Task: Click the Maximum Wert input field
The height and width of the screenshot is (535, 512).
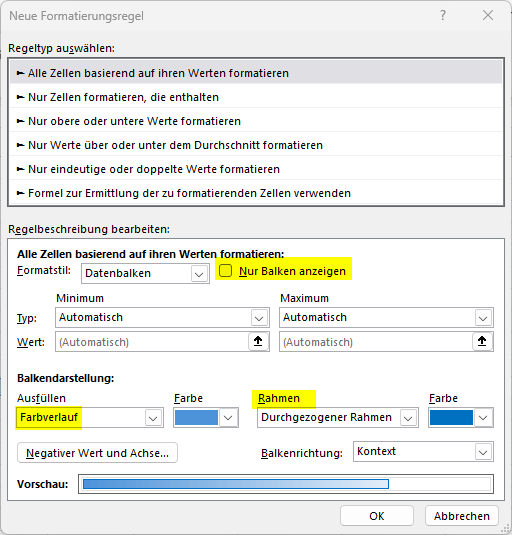Action: click(x=376, y=342)
